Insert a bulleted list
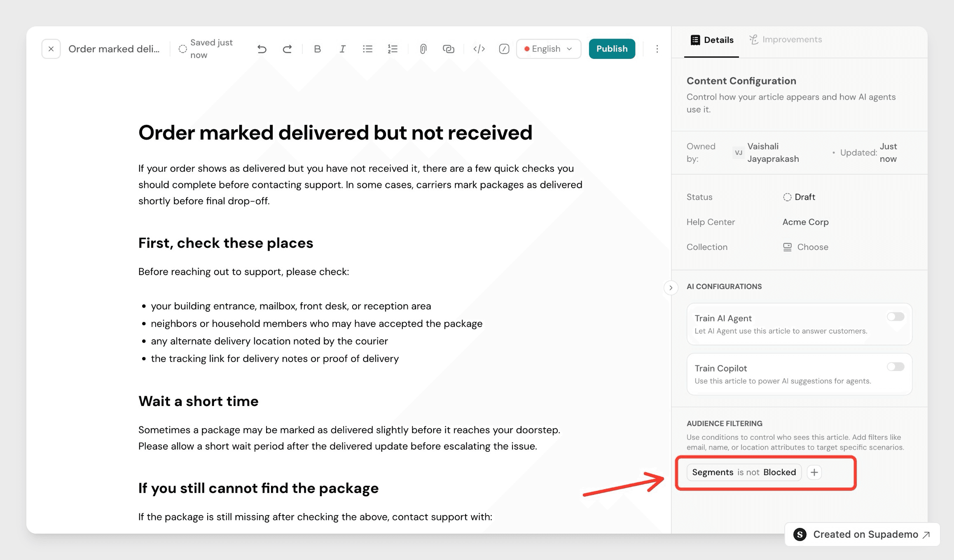 tap(367, 49)
